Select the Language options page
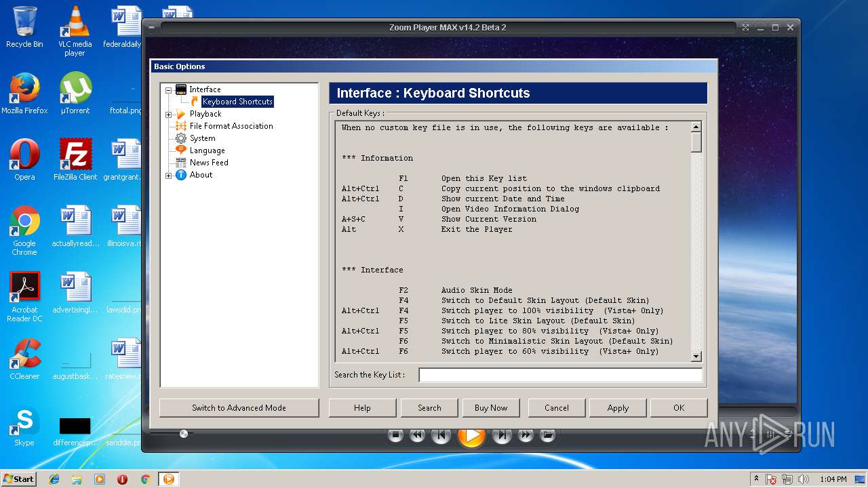 tap(207, 150)
